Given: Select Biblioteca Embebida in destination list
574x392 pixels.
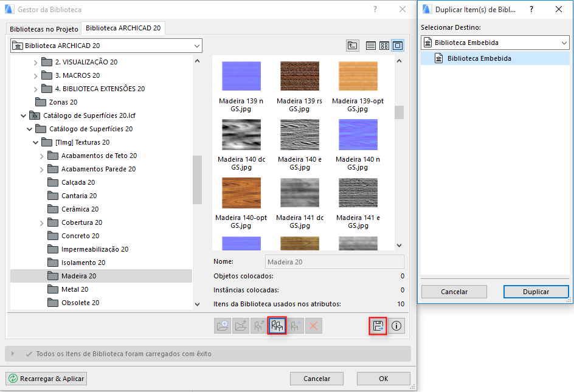Looking at the screenshot, I should coord(495,58).
